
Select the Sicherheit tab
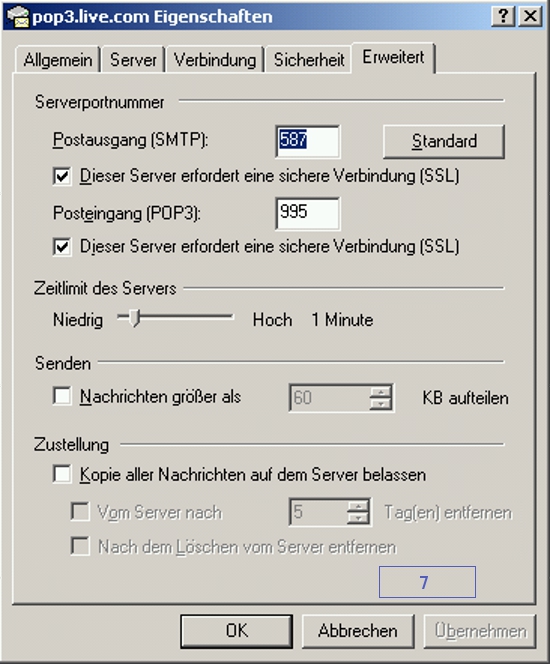coord(309,60)
